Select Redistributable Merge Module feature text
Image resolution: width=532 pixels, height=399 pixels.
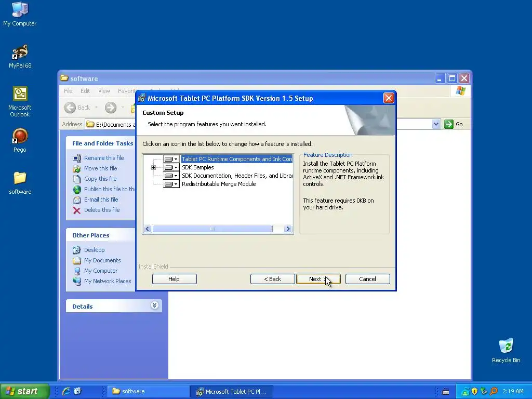tap(219, 184)
